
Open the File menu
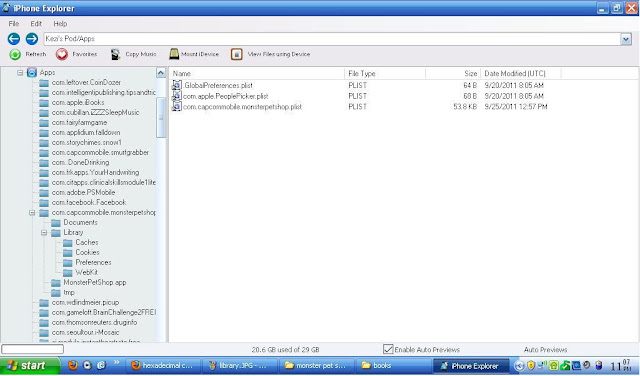tap(13, 24)
